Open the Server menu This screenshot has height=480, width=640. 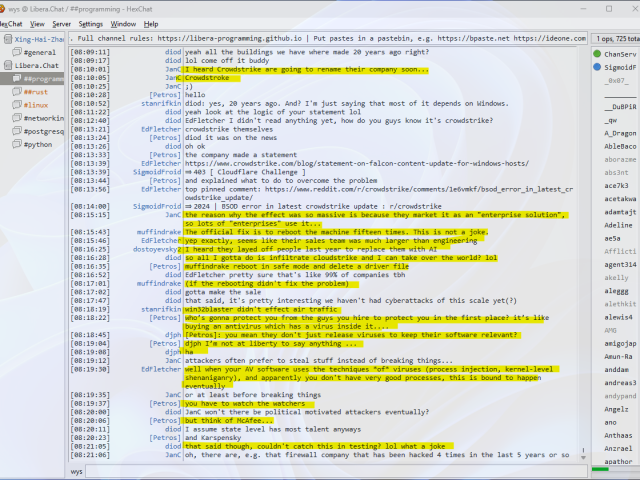click(x=61, y=23)
